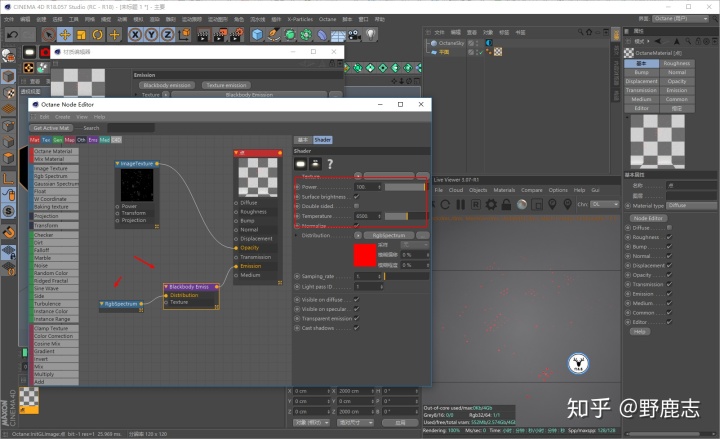The height and width of the screenshot is (439, 720).
Task: Open the Material type Diffuse dropdown
Action: click(x=691, y=206)
